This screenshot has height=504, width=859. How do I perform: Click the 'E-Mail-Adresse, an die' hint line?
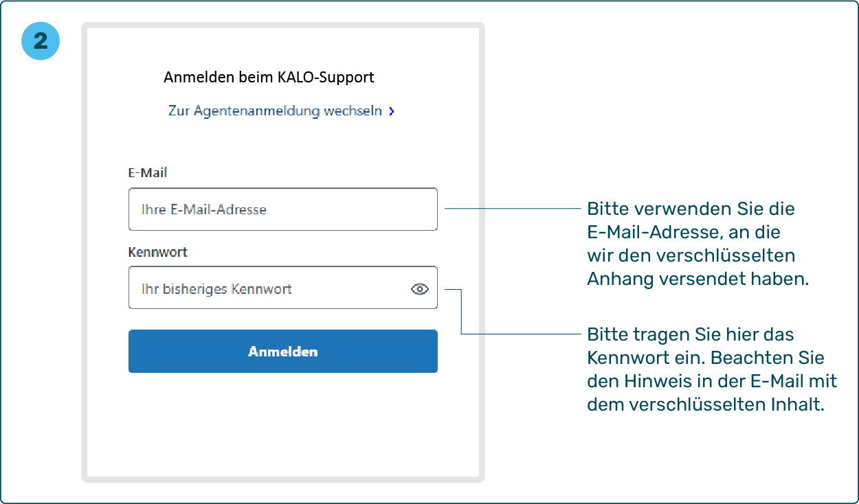[683, 231]
